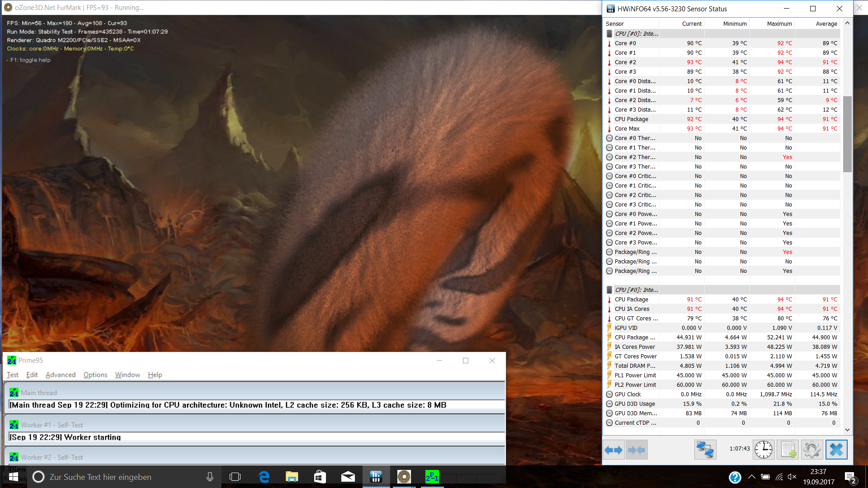This screenshot has width=868, height=488.
Task: Click HWiNFO scrollbar down arrow
Action: [x=847, y=430]
